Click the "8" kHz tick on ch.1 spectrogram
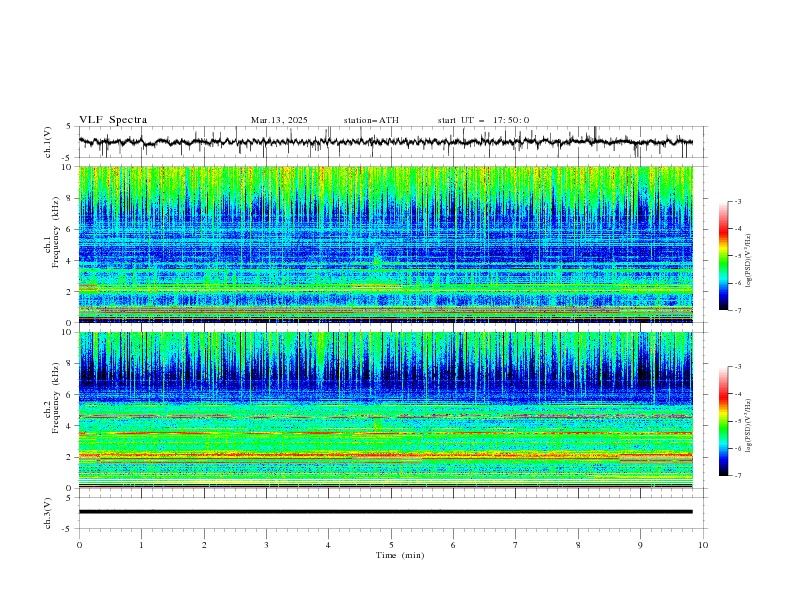Image resolution: width=792 pixels, height=612 pixels. 70,198
